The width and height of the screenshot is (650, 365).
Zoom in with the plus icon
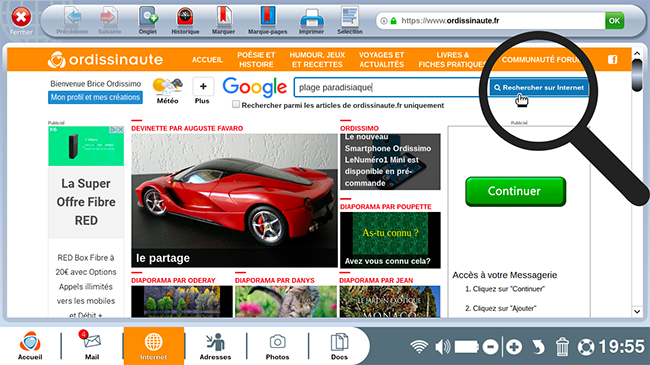click(514, 347)
